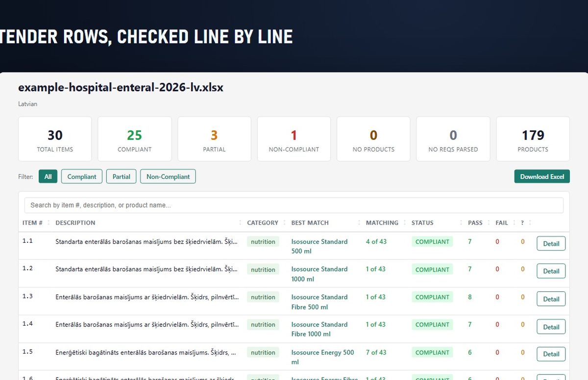Click item number 1.4 cell

pyautogui.click(x=27, y=324)
